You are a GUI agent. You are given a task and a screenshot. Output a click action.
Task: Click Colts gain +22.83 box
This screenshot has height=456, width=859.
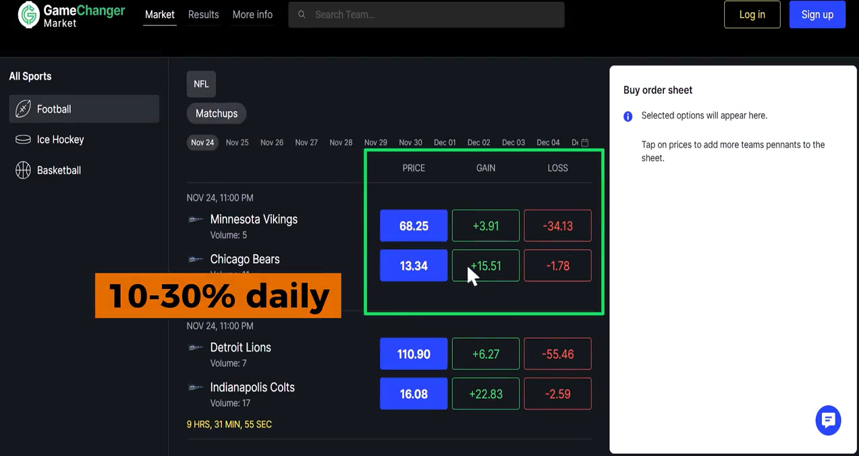(x=486, y=394)
